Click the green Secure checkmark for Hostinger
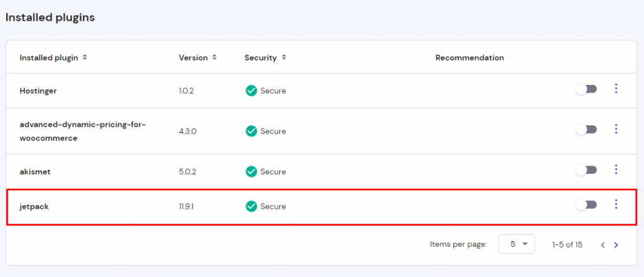This screenshot has height=277, width=644. point(252,91)
